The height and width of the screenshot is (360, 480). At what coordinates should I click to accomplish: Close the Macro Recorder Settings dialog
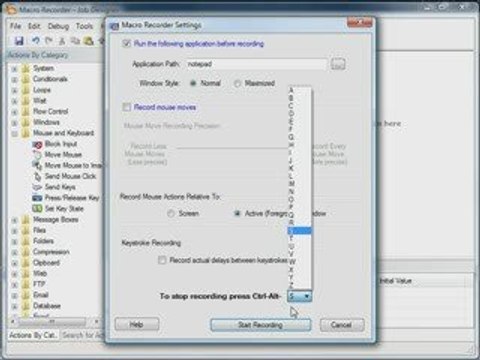coord(359,23)
